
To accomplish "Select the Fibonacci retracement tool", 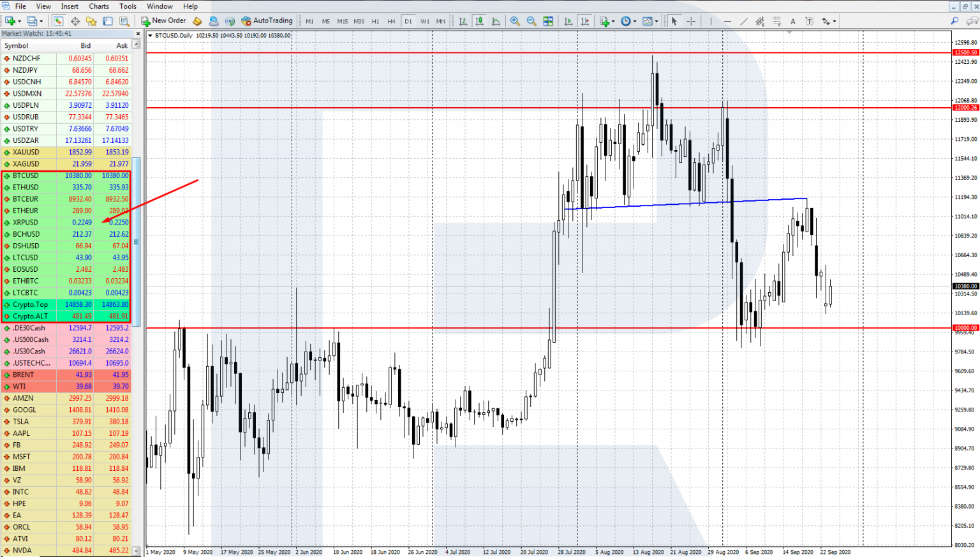I will [x=776, y=21].
